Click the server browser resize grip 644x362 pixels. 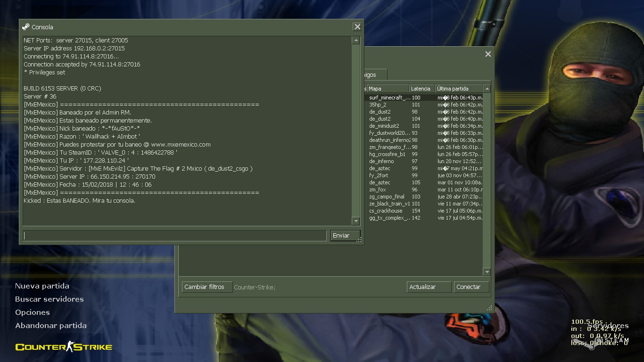[489, 308]
